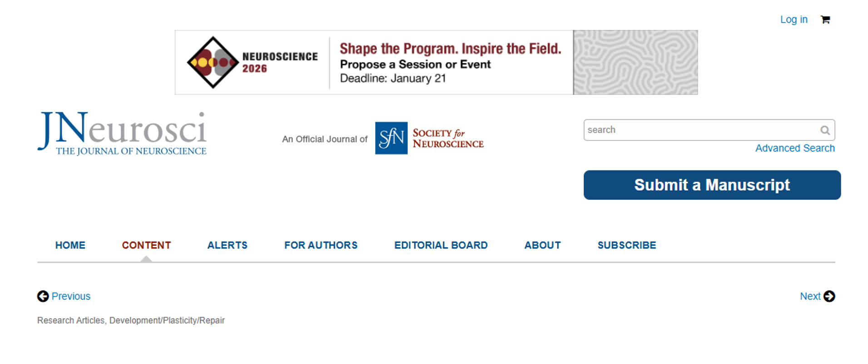Open the CONTENT menu
This screenshot has width=868, height=364.
[146, 245]
